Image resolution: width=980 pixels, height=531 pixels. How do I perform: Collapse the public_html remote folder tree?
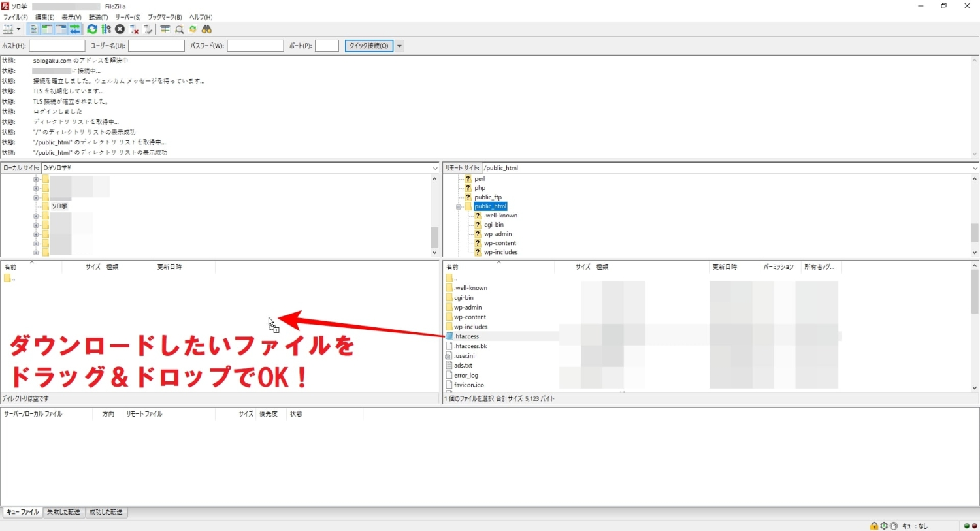point(459,207)
